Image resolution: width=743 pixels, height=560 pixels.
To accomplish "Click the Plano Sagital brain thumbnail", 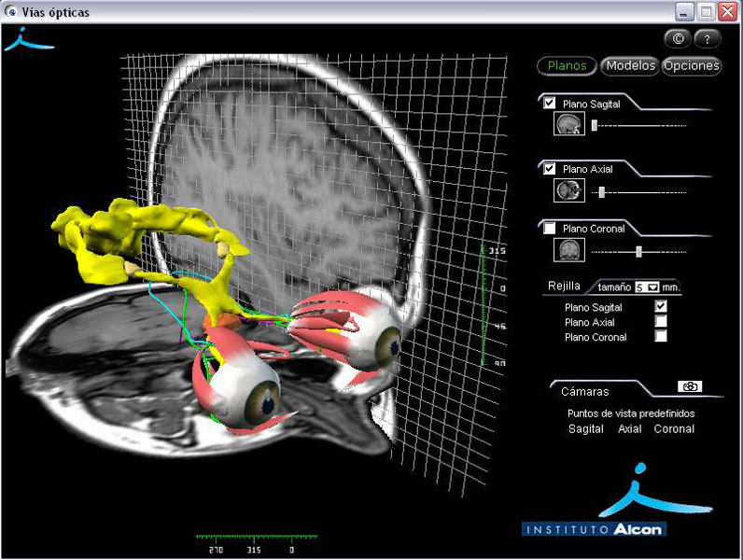I will [x=569, y=124].
